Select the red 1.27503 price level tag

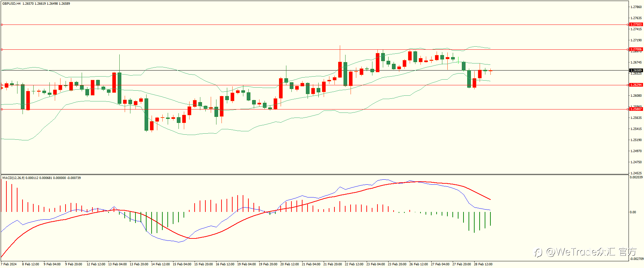[636, 25]
